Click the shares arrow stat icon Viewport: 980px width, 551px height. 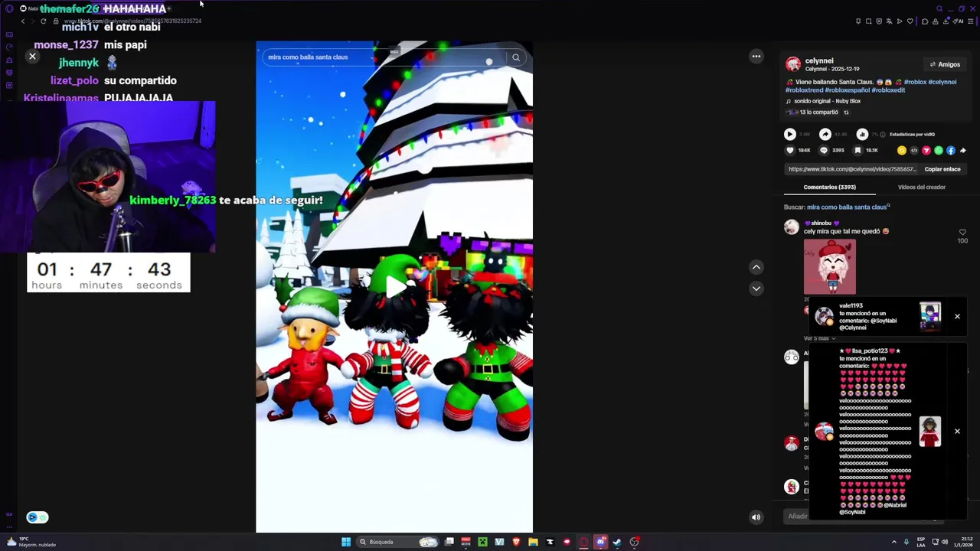click(825, 134)
